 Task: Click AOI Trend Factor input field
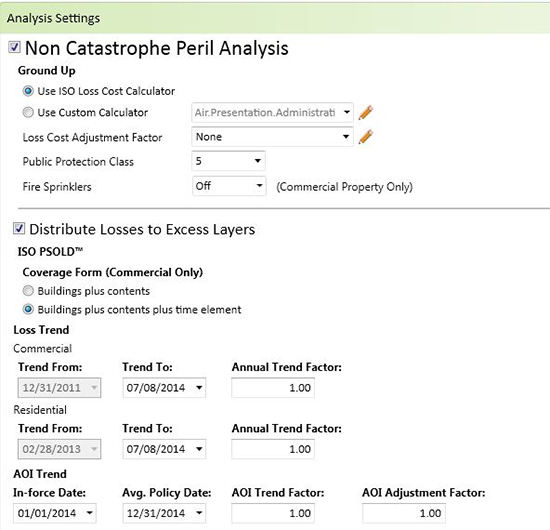coord(273,513)
